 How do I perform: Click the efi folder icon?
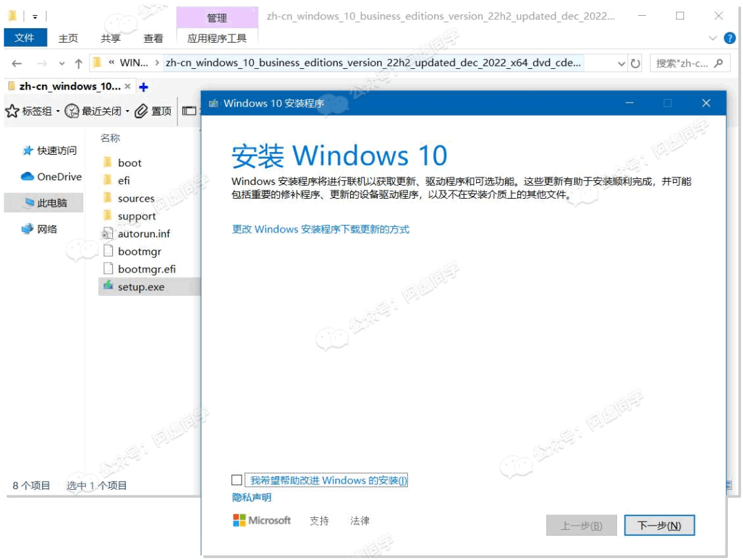107,180
